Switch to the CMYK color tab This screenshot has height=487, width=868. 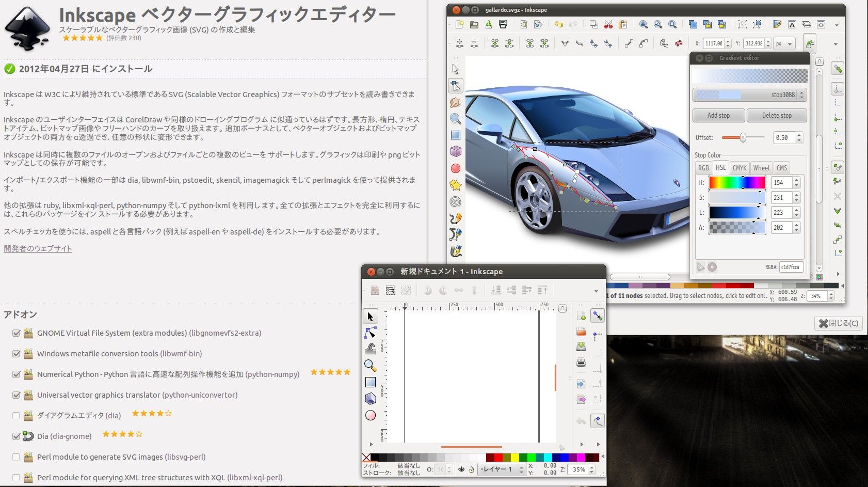740,168
